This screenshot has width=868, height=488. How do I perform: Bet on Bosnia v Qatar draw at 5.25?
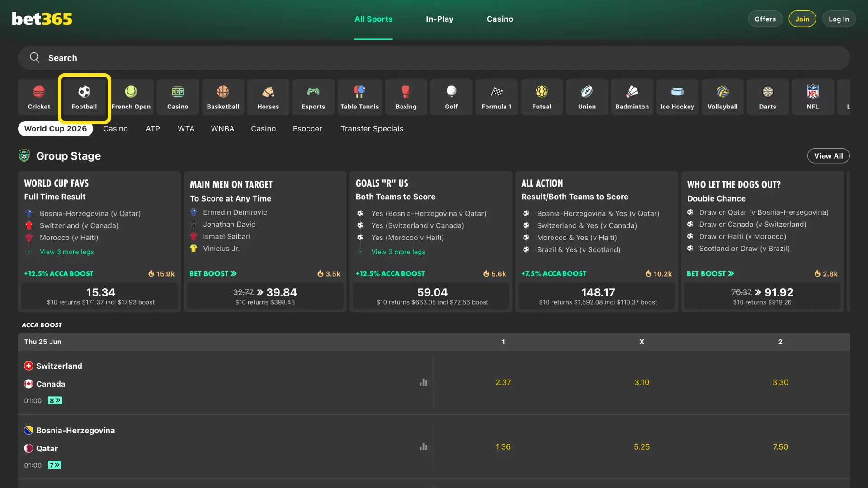(x=642, y=447)
